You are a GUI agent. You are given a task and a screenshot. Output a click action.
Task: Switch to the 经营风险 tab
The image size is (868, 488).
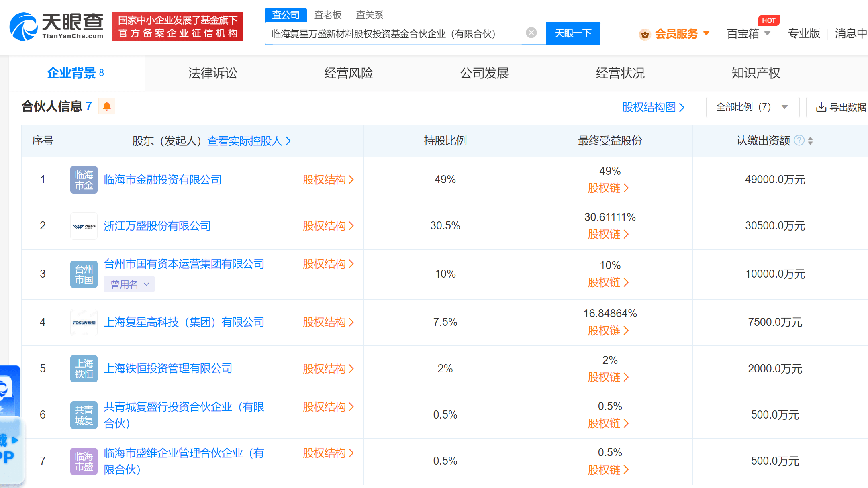click(348, 73)
